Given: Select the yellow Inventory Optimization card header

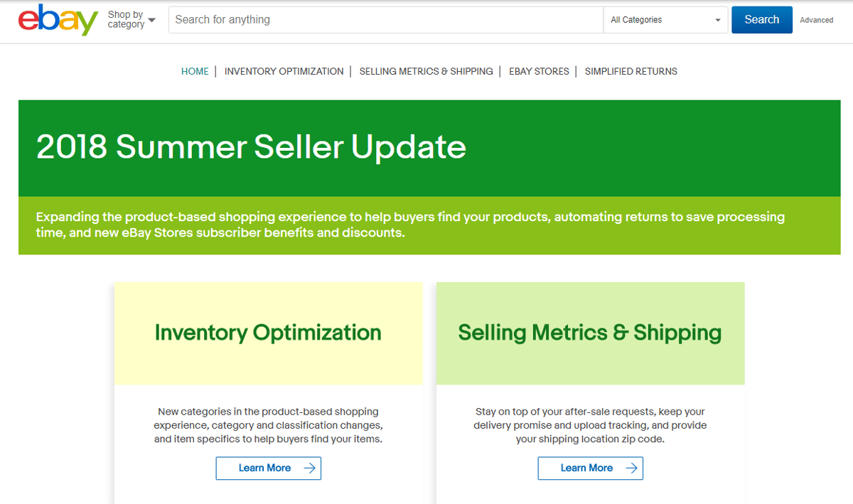Looking at the screenshot, I should pos(268,333).
